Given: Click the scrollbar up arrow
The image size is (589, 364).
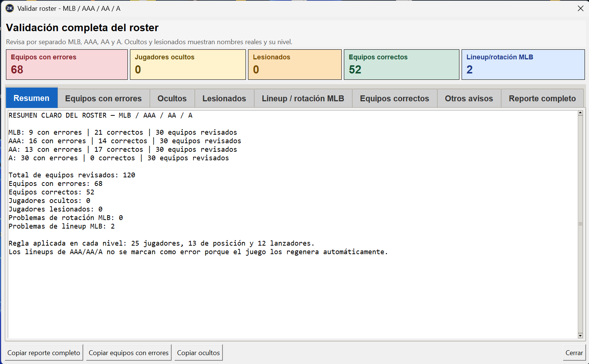Looking at the screenshot, I should pos(580,113).
